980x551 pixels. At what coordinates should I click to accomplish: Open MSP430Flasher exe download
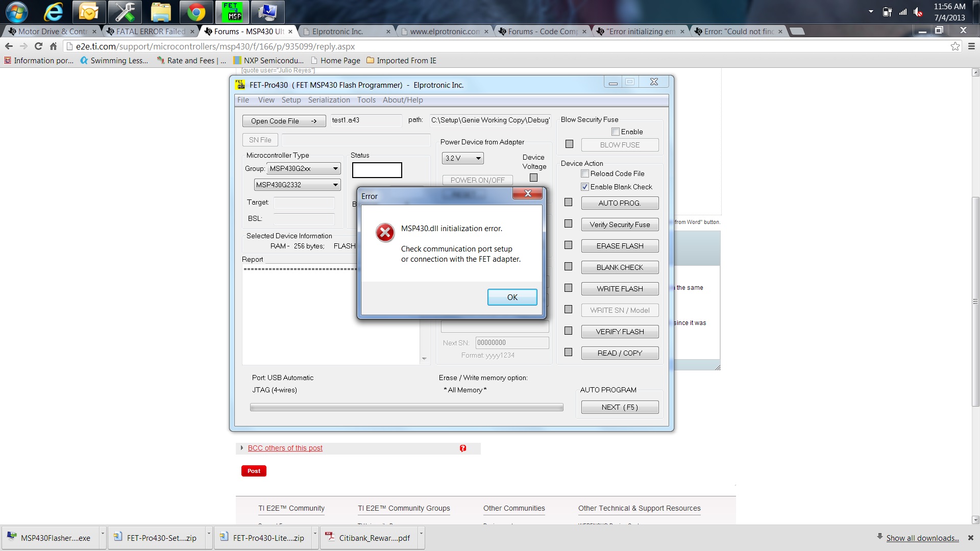point(50,538)
